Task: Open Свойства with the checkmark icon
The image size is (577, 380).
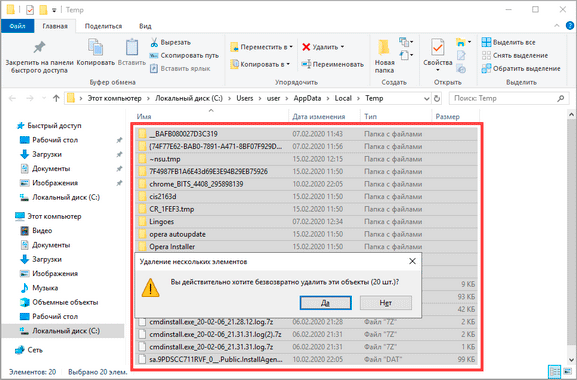Action: [x=438, y=47]
